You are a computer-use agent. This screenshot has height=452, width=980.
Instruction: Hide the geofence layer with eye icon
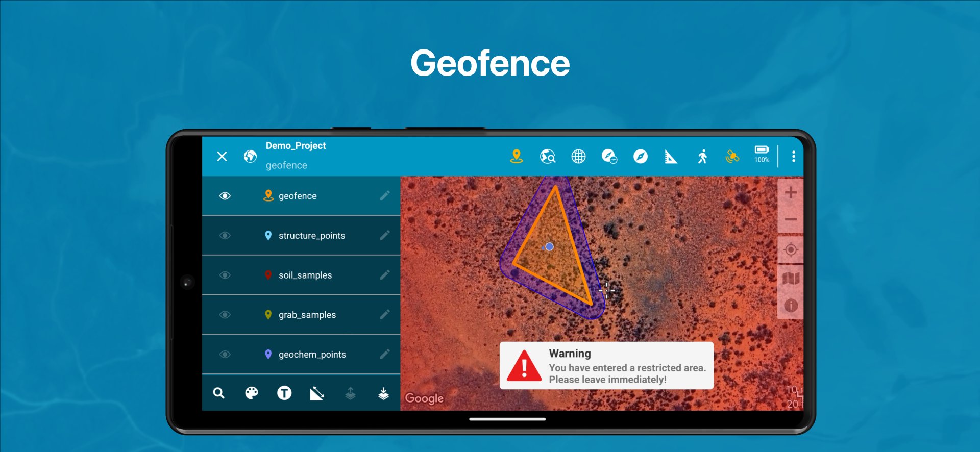(225, 196)
